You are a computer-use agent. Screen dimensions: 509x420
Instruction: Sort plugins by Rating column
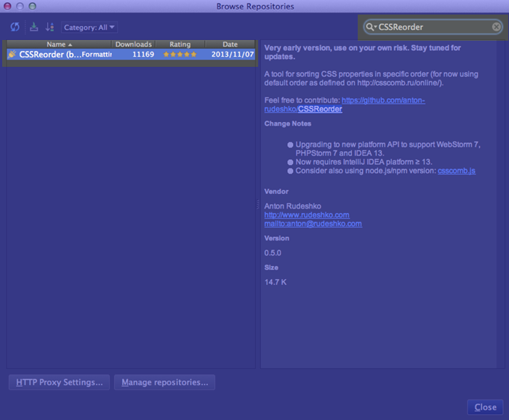click(x=180, y=44)
